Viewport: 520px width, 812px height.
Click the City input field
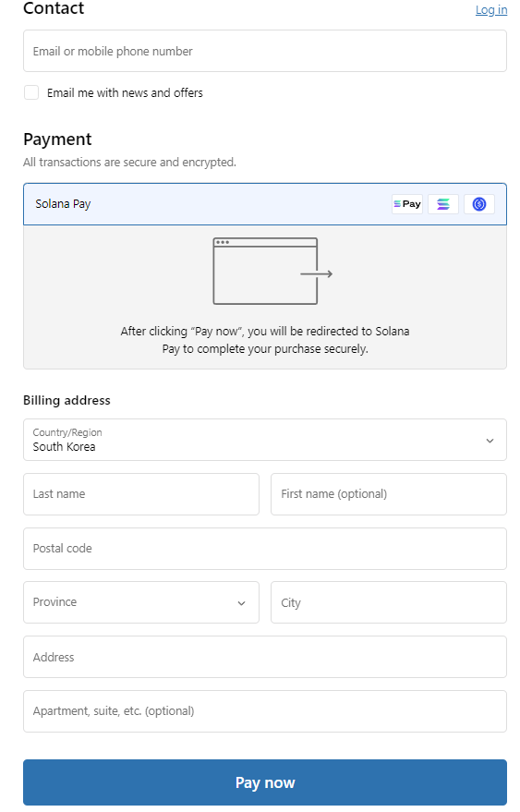(x=389, y=602)
